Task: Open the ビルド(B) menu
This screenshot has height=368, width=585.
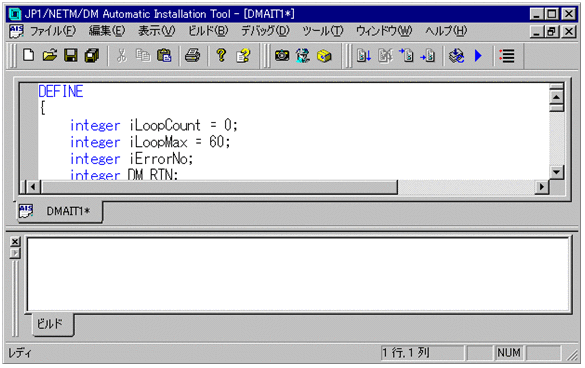Action: tap(208, 31)
